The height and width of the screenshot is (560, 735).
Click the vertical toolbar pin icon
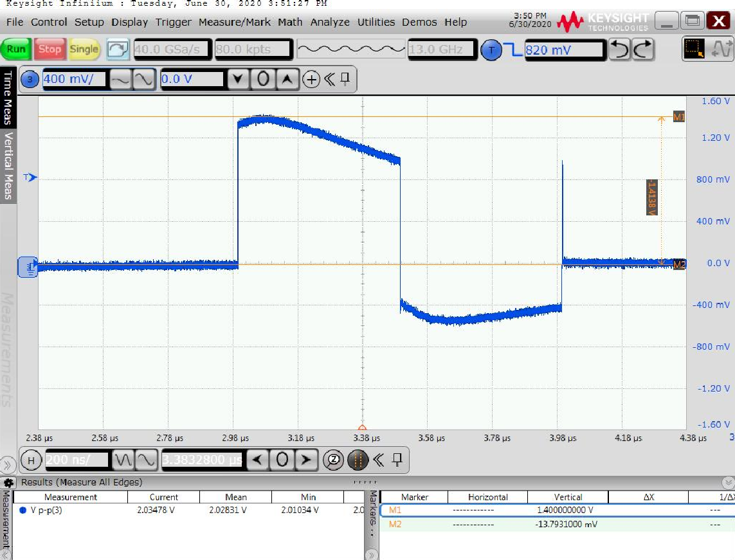coord(345,78)
